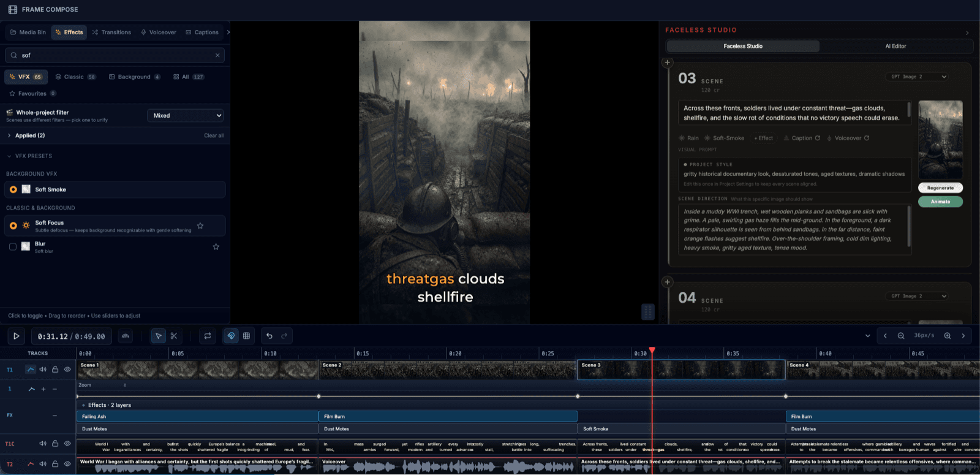Show All effects category

tap(189, 77)
